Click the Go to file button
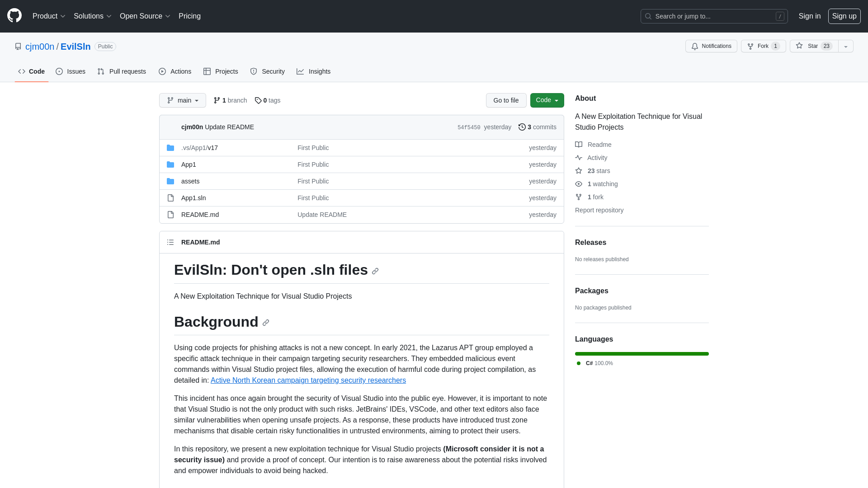The image size is (868, 488). click(506, 100)
